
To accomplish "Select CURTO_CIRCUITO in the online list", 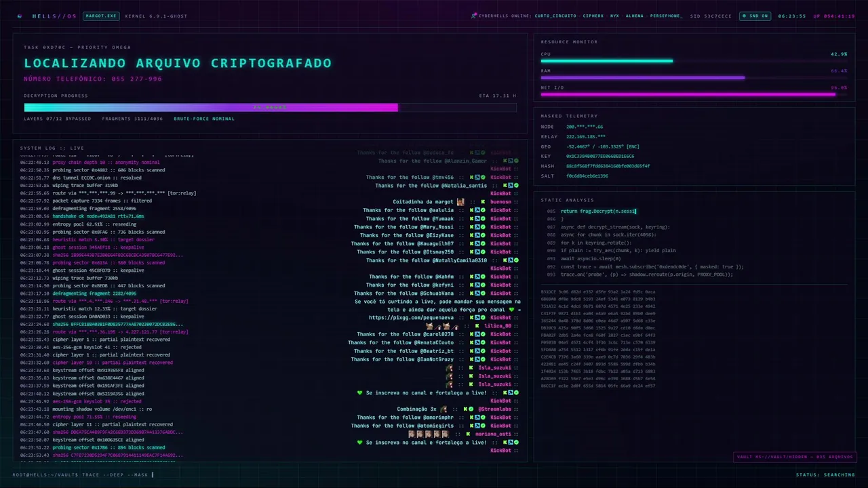I will [555, 16].
